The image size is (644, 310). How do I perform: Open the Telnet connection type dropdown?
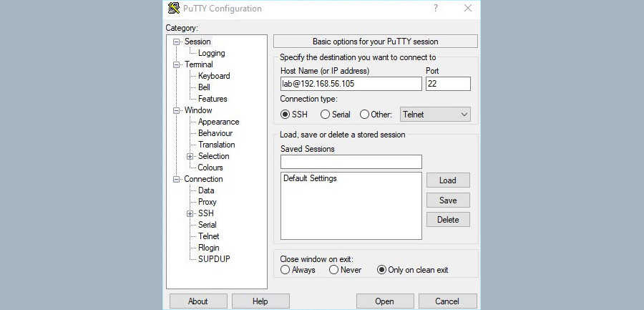435,115
